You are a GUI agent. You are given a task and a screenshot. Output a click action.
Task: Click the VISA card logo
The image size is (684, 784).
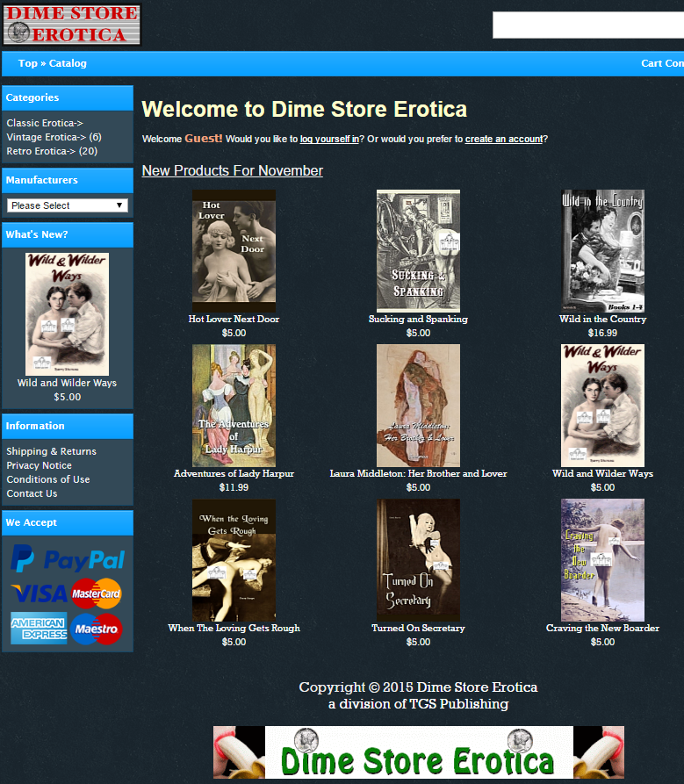tap(39, 593)
